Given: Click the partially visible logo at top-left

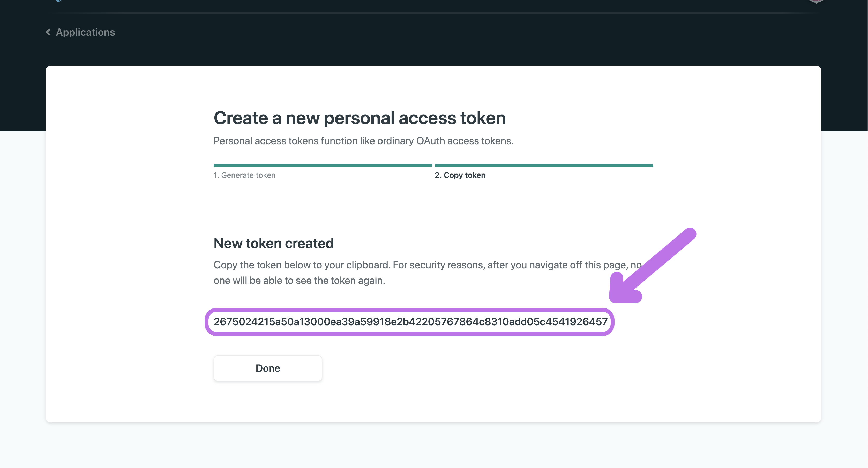Looking at the screenshot, I should [58, 1].
